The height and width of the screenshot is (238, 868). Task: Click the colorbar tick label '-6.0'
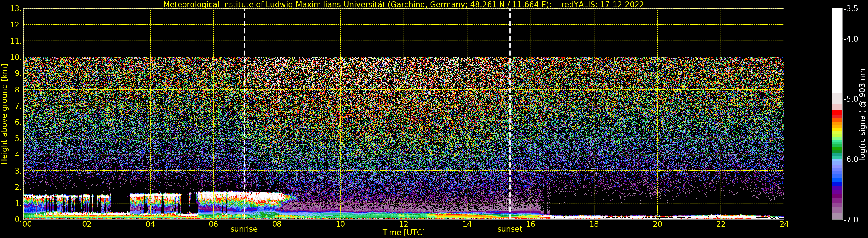[851, 159]
